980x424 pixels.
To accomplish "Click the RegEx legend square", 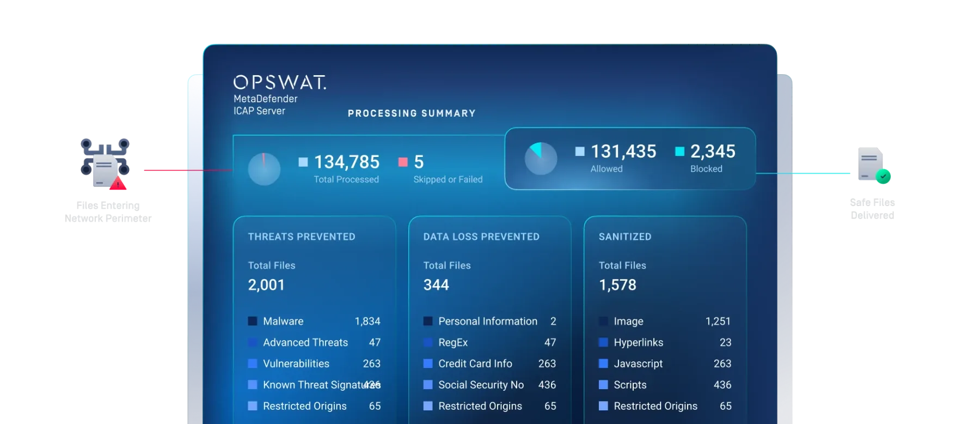I will click(428, 342).
